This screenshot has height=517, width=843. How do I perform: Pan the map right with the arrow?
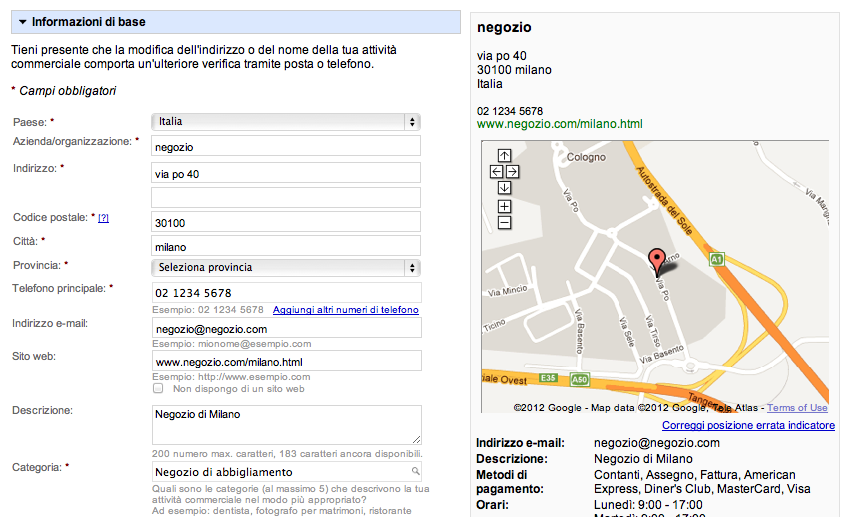(512, 172)
